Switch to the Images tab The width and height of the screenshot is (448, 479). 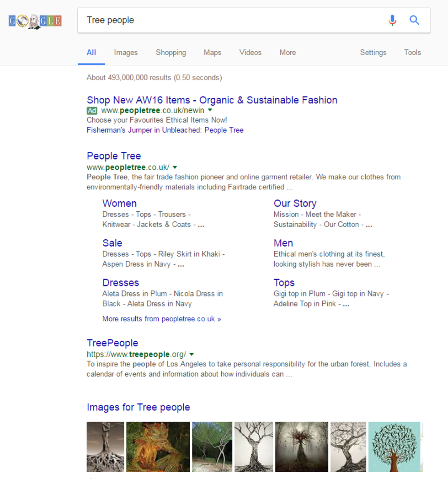(126, 53)
